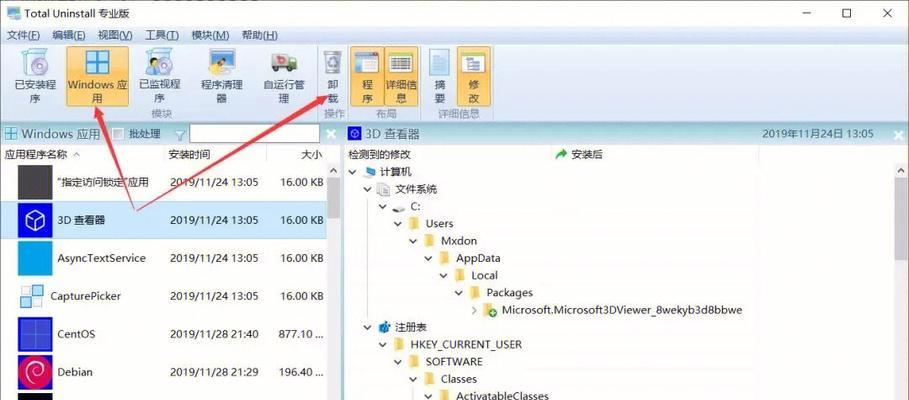Image resolution: width=909 pixels, height=400 pixels.
Task: Sort by 大小 column header
Action: 296,155
